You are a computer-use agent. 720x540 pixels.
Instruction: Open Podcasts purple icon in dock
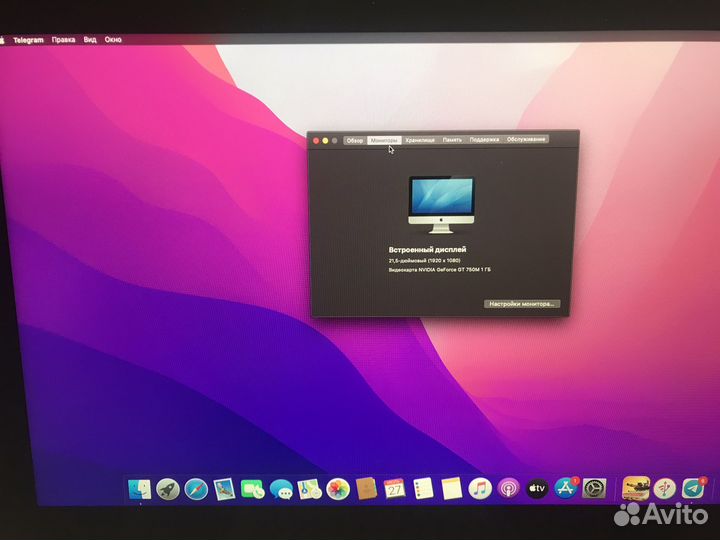[508, 489]
